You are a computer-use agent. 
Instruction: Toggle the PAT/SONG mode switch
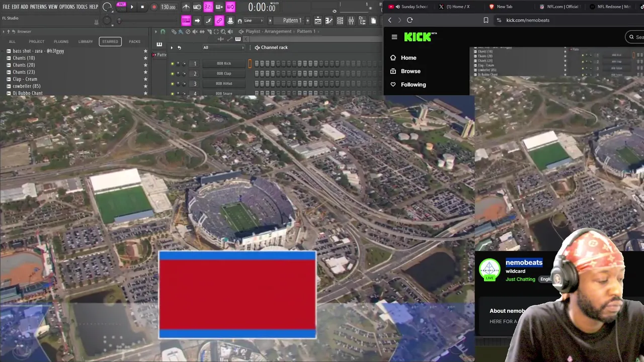[121, 7]
